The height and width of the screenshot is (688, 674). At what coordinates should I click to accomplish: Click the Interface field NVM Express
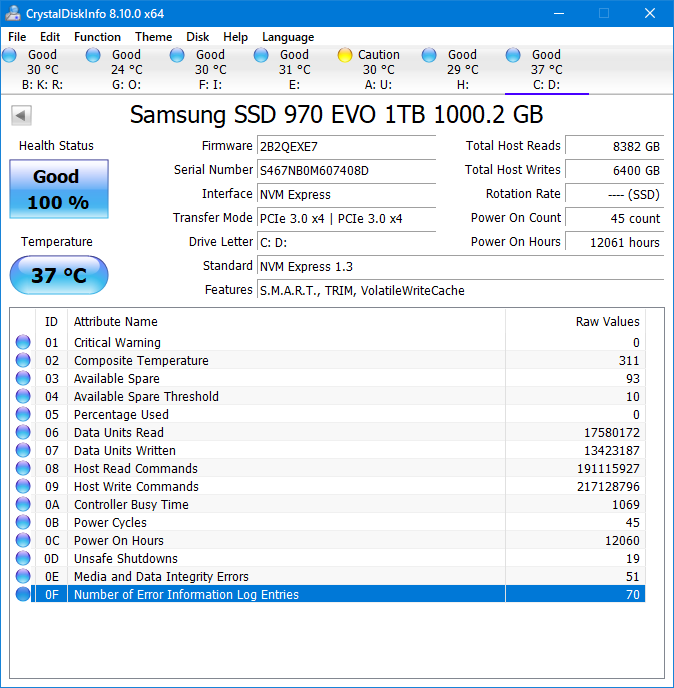346,194
